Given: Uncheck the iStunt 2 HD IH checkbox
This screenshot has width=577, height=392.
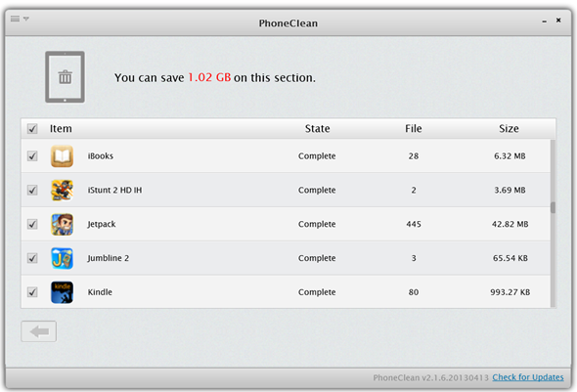Looking at the screenshot, I should tap(32, 190).
